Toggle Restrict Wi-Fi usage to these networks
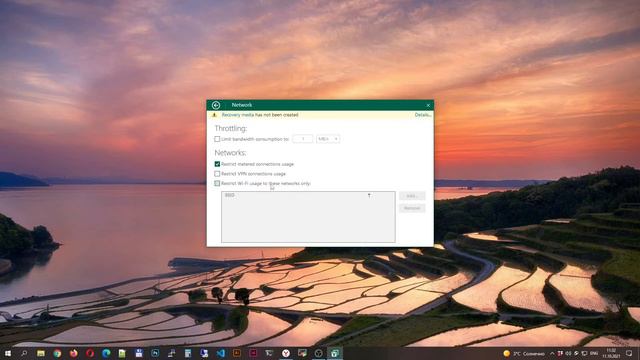 217,184
